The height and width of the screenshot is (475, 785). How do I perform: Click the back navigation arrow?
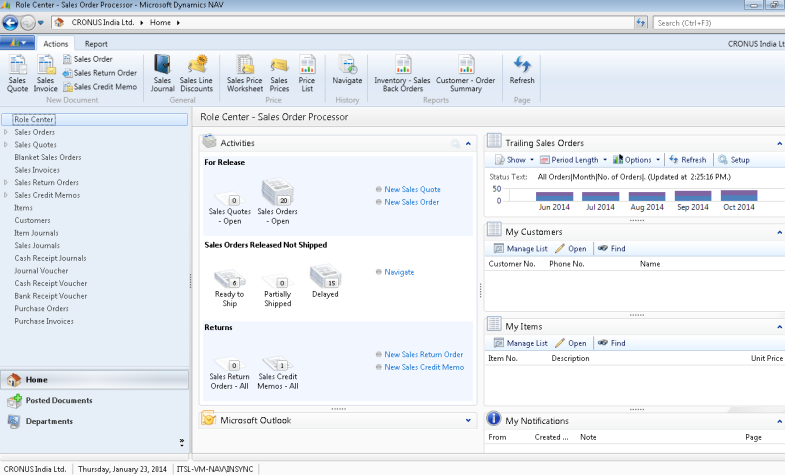click(x=11, y=23)
